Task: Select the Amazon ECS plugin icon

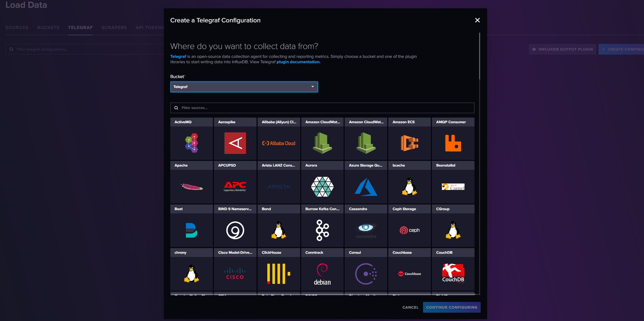Action: [409, 143]
